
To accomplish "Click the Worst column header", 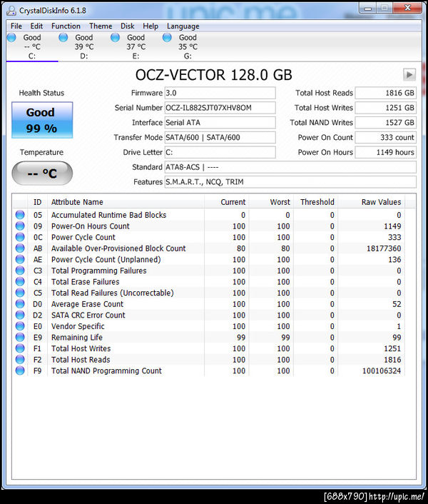I will click(x=271, y=202).
